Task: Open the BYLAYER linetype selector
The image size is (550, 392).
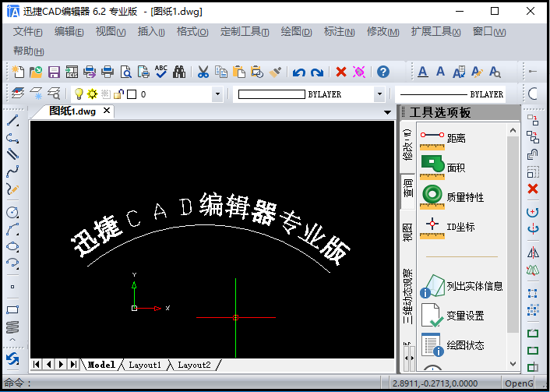Action: click(x=450, y=94)
